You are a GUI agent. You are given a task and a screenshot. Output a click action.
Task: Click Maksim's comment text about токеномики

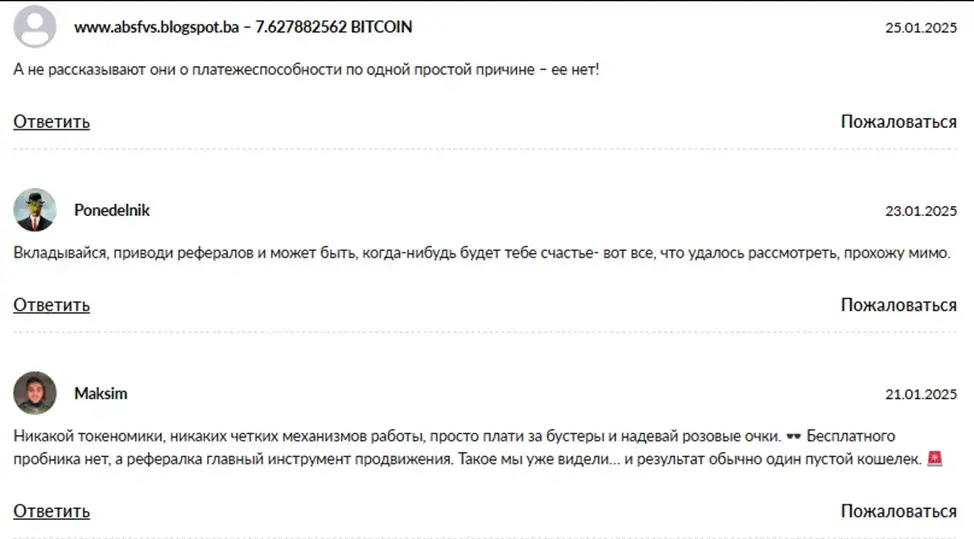pyautogui.click(x=478, y=447)
